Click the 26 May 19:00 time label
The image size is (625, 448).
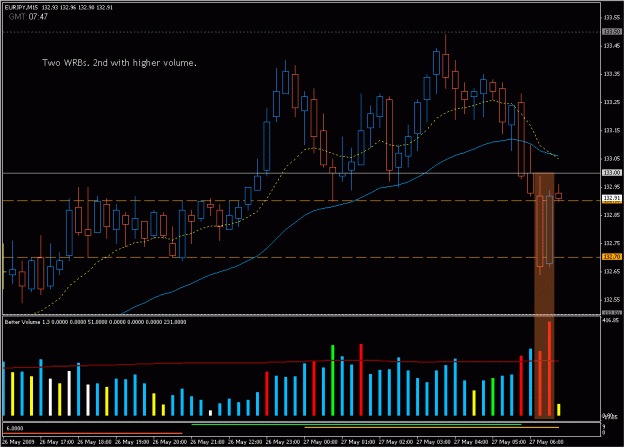coord(132,442)
